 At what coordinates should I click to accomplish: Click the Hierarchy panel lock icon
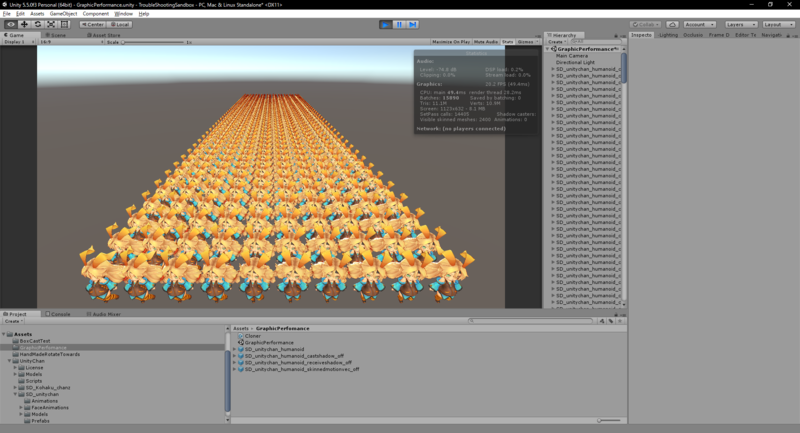click(x=616, y=36)
